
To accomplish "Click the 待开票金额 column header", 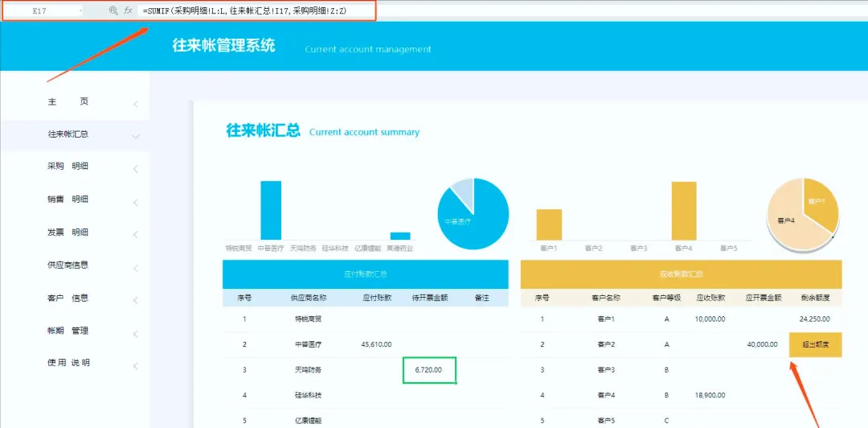I will pos(429,298).
